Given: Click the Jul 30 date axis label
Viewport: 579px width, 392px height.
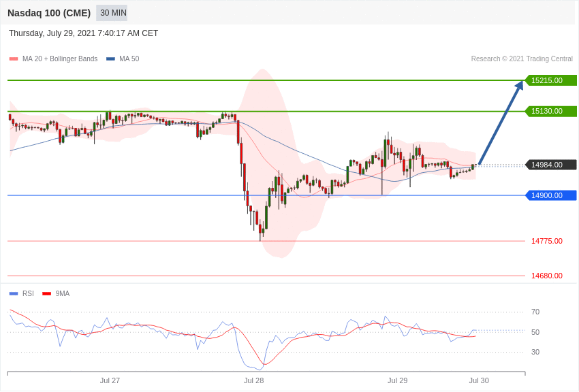Looking at the screenshot, I should (479, 380).
